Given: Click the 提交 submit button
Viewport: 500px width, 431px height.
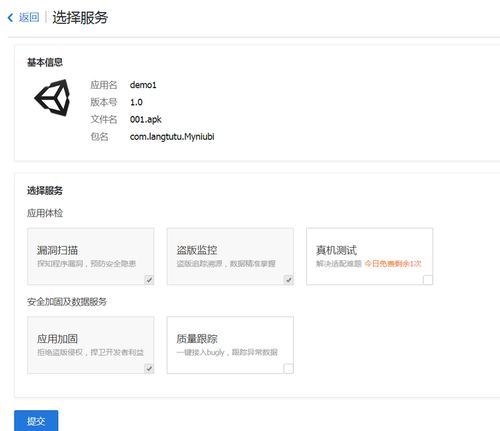Looking at the screenshot, I should point(36,421).
